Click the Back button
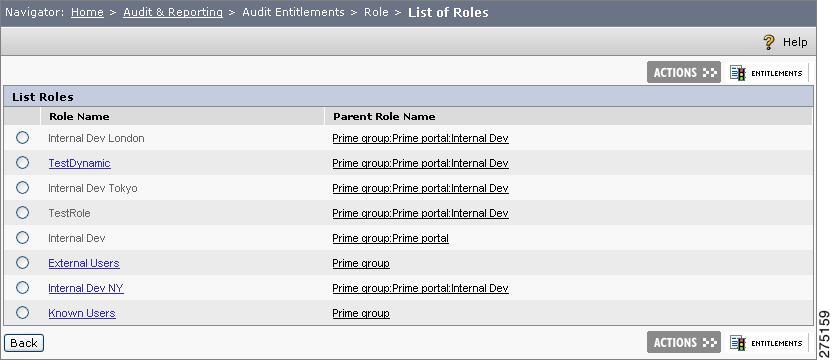 pos(24,343)
